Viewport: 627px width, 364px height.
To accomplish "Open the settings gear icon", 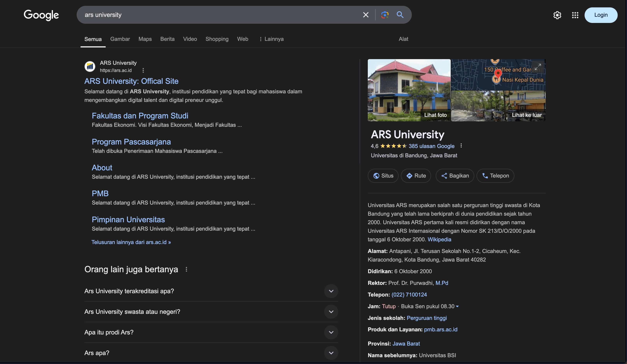I will click(557, 15).
